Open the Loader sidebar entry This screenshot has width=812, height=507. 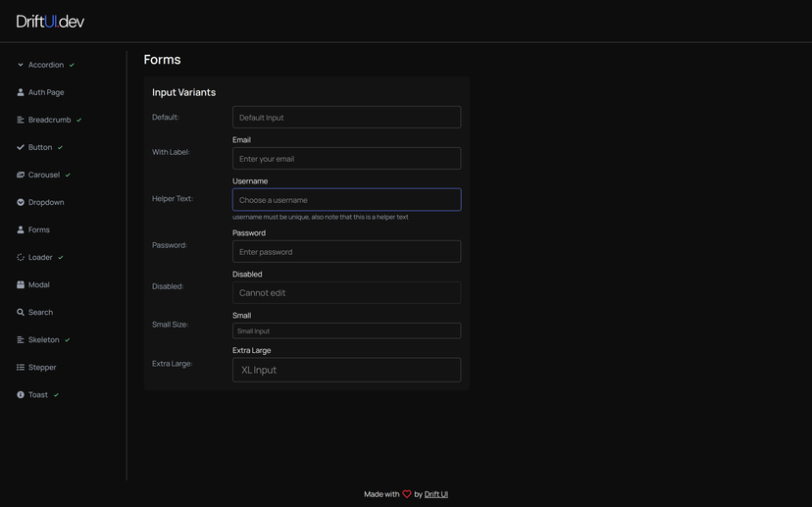tap(40, 257)
